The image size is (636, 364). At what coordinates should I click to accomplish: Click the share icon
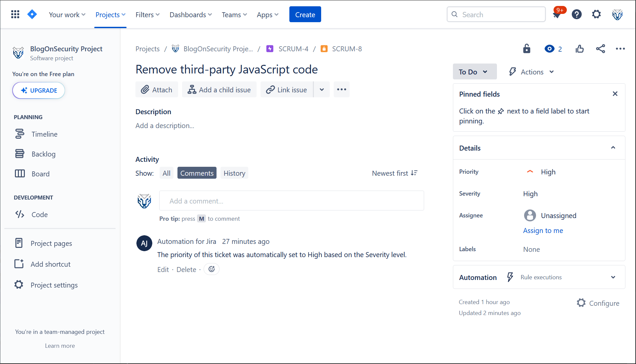[x=600, y=48]
